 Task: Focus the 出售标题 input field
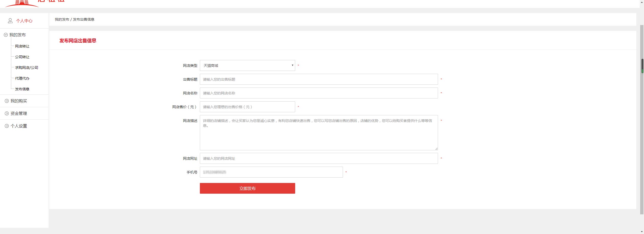click(x=319, y=79)
